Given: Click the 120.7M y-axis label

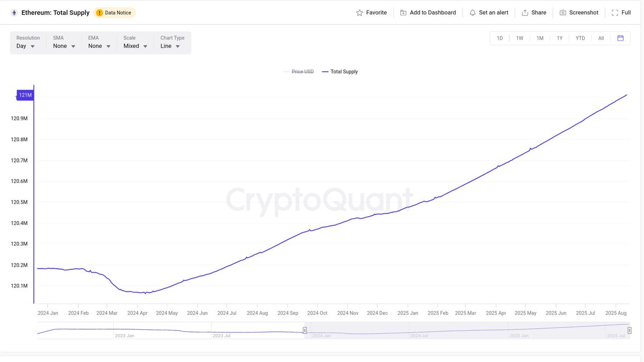Looking at the screenshot, I should (19, 160).
